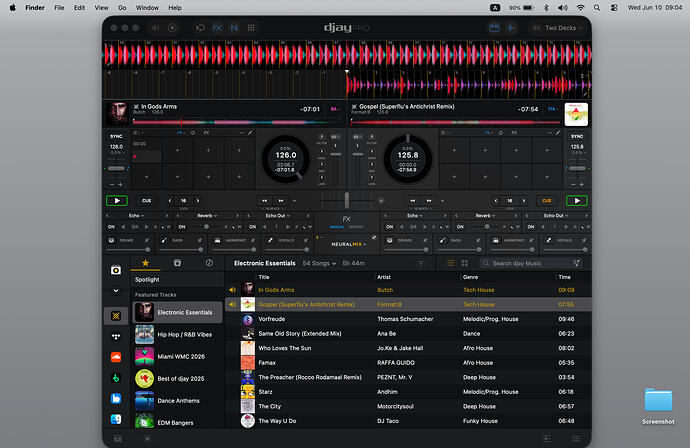
Task: Open the right deck Reverb effect dropdown
Action: (485, 216)
